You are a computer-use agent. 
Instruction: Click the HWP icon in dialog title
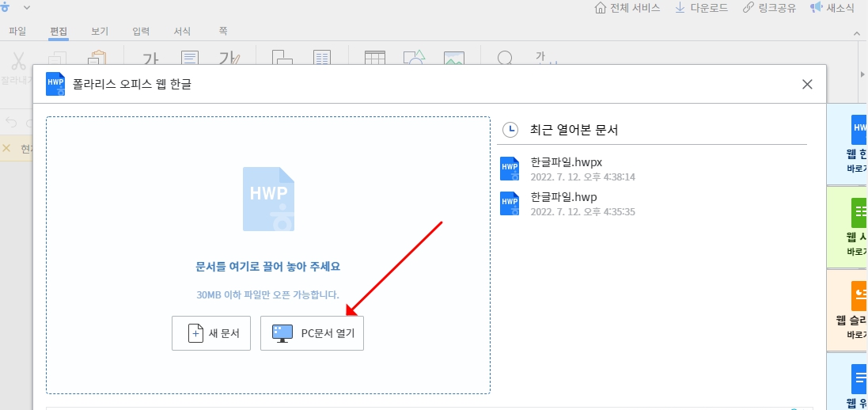point(55,84)
